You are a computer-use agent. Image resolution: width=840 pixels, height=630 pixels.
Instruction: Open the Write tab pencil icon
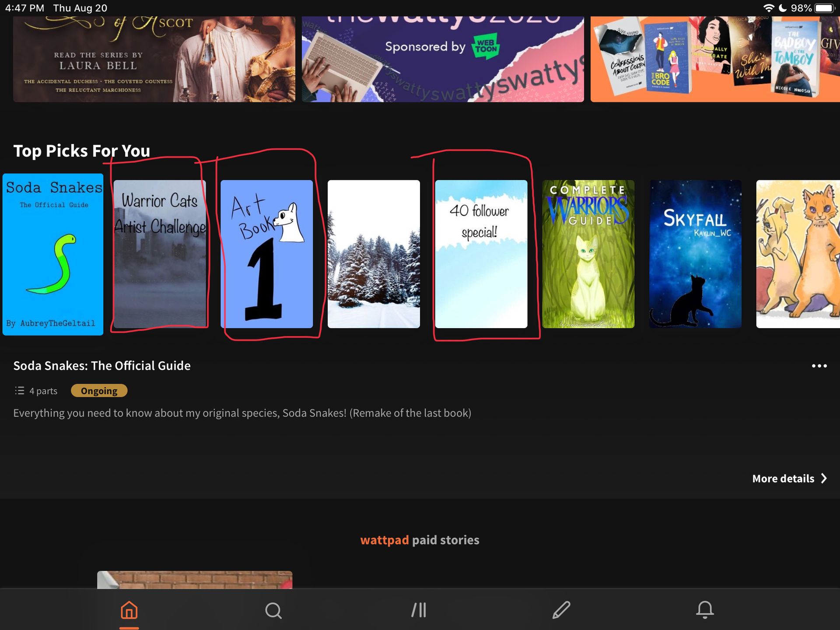pos(561,610)
